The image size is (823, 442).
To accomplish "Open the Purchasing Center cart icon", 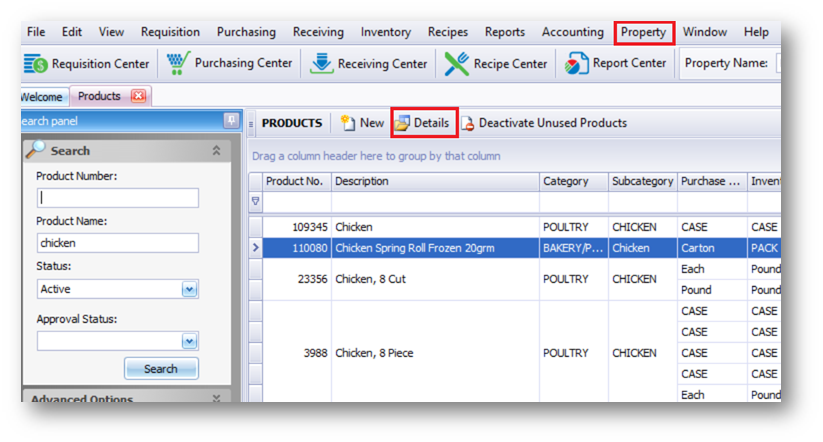I will tap(177, 64).
